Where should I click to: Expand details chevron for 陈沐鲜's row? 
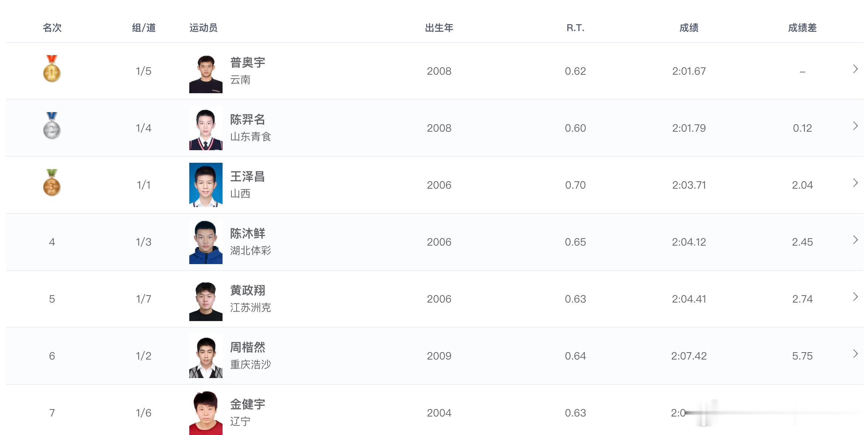(855, 240)
